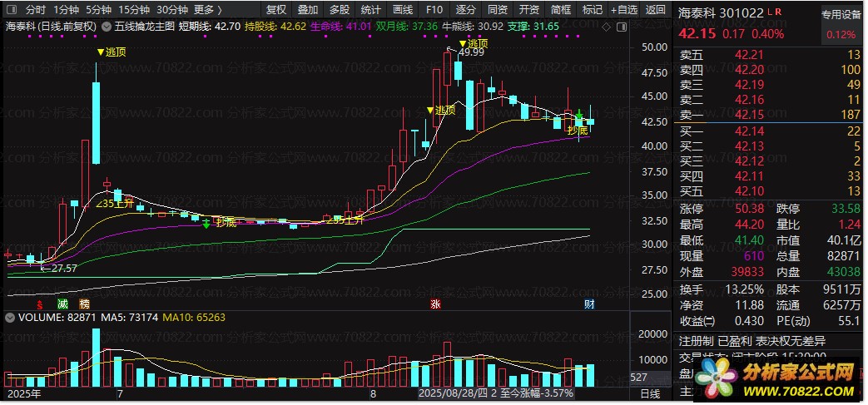Viewport: 868px width, 405px height.
Task: Select the 30分钟 period tab
Action: pyautogui.click(x=172, y=9)
